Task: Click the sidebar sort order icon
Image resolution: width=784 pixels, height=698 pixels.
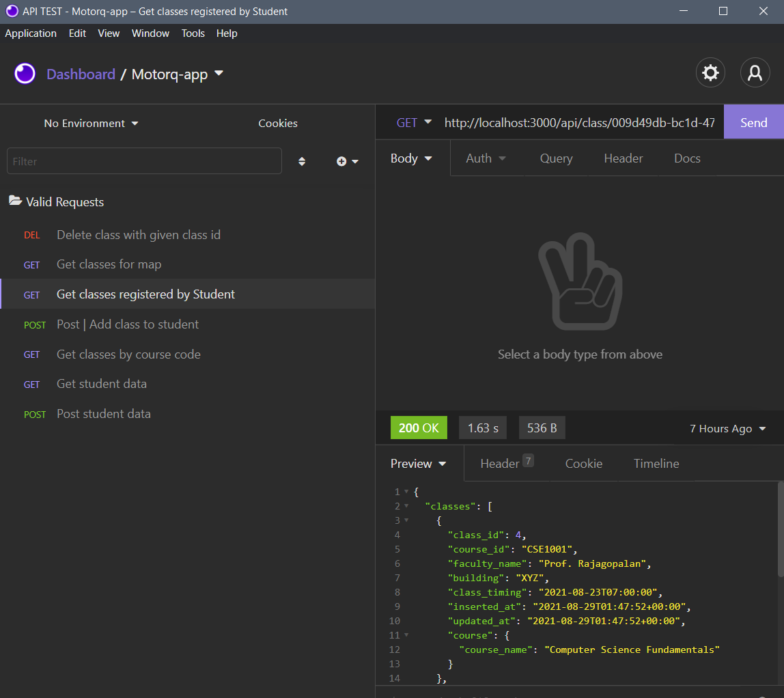Action: (x=302, y=161)
